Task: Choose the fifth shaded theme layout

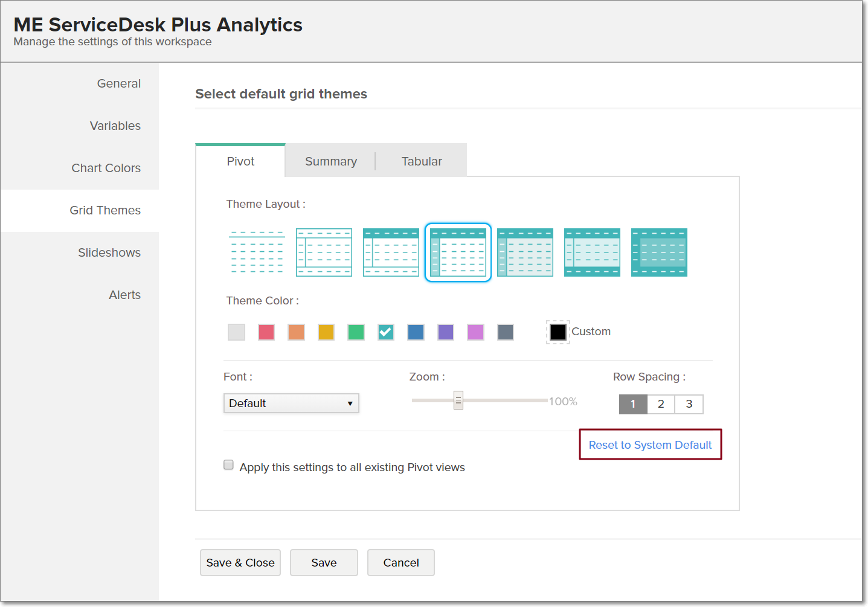Action: coord(525,252)
